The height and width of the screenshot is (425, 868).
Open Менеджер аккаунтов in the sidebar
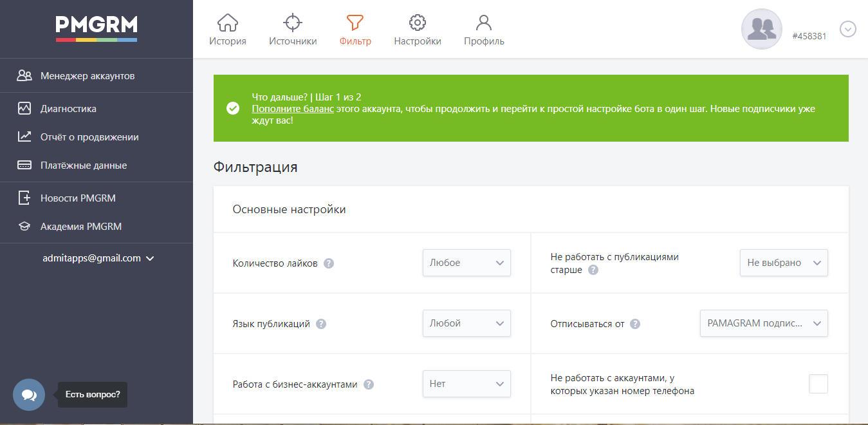[88, 76]
